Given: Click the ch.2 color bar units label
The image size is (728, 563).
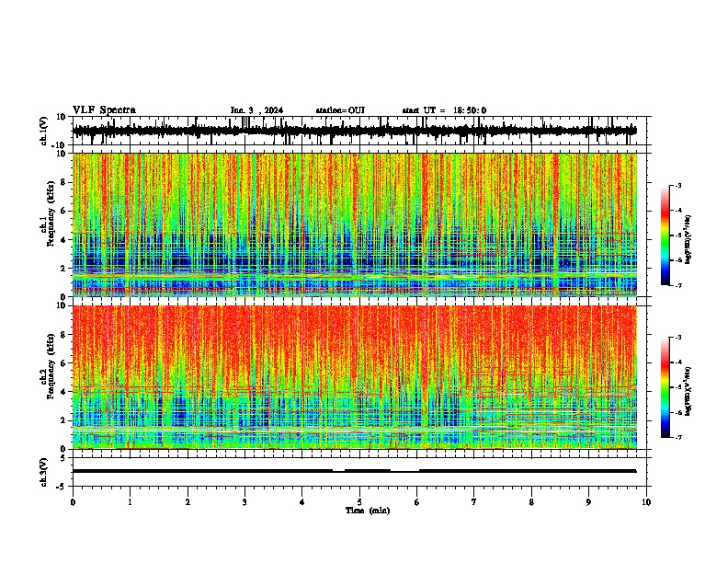Looking at the screenshot, I should click(688, 391).
